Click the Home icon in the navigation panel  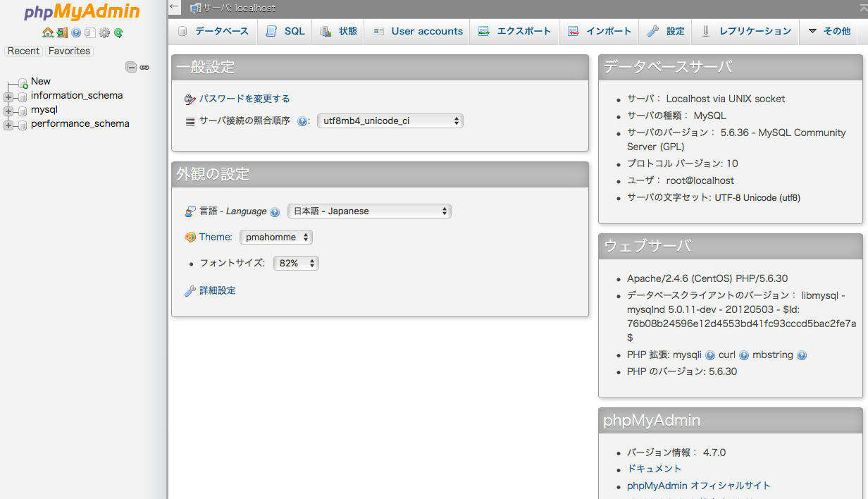tap(48, 33)
